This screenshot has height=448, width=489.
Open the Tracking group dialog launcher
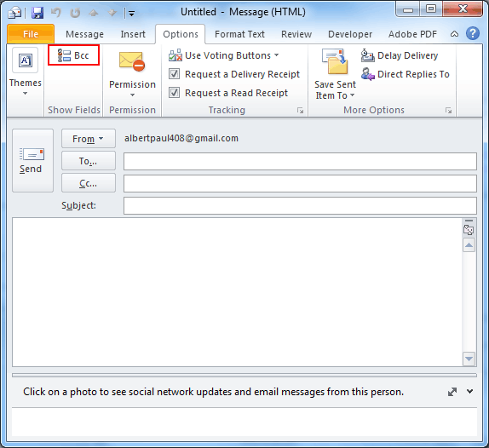pyautogui.click(x=301, y=111)
